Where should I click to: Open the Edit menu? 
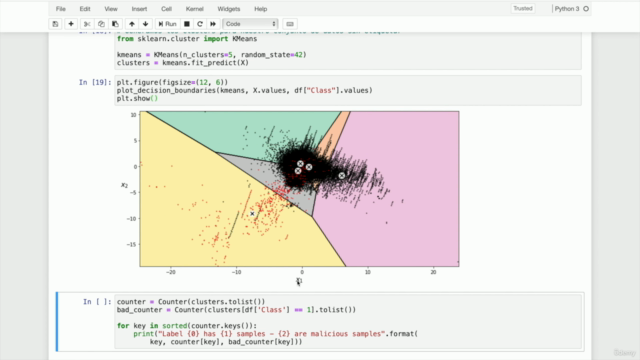click(x=85, y=9)
